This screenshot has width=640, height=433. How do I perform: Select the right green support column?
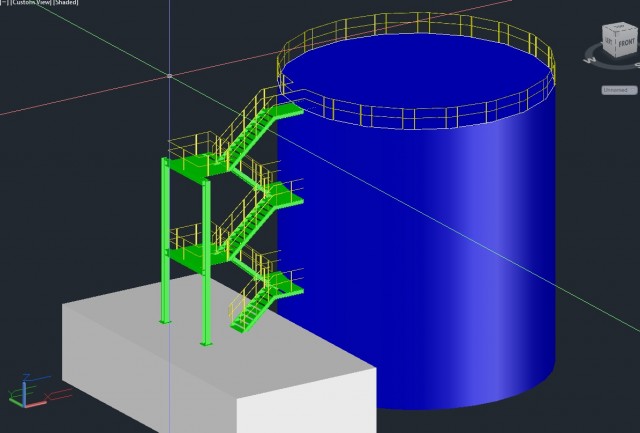pyautogui.click(x=206, y=280)
